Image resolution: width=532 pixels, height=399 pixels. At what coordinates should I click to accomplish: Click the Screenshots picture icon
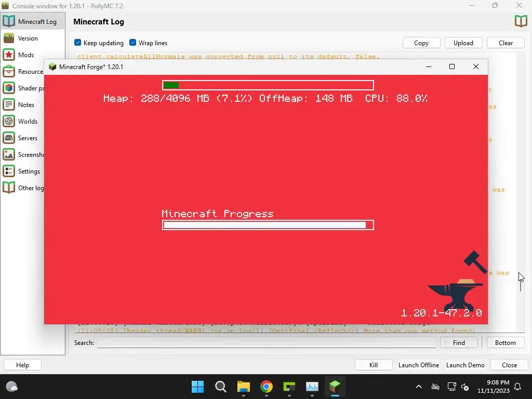point(9,154)
